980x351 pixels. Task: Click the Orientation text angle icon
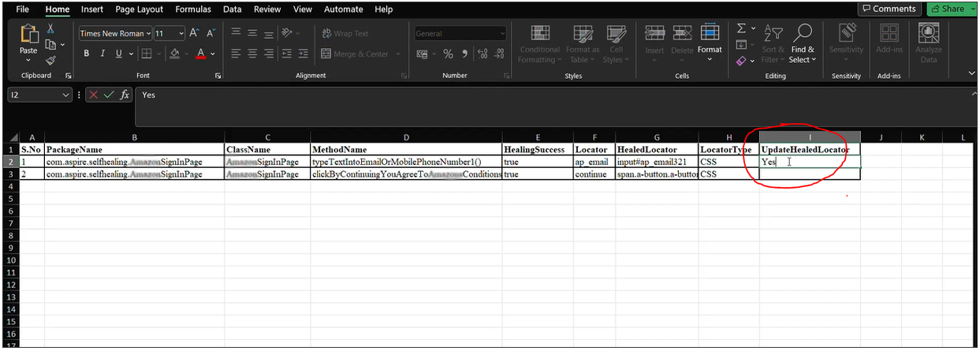point(287,33)
